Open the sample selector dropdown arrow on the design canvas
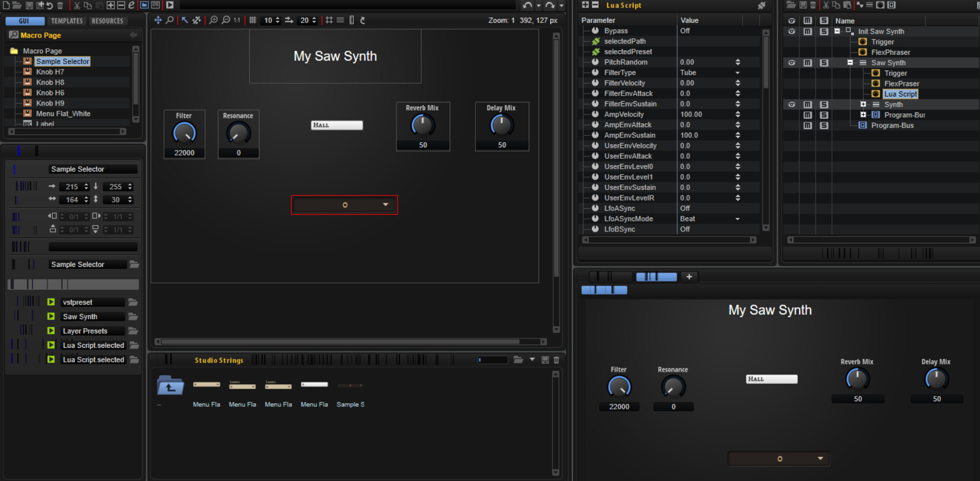 coord(386,205)
